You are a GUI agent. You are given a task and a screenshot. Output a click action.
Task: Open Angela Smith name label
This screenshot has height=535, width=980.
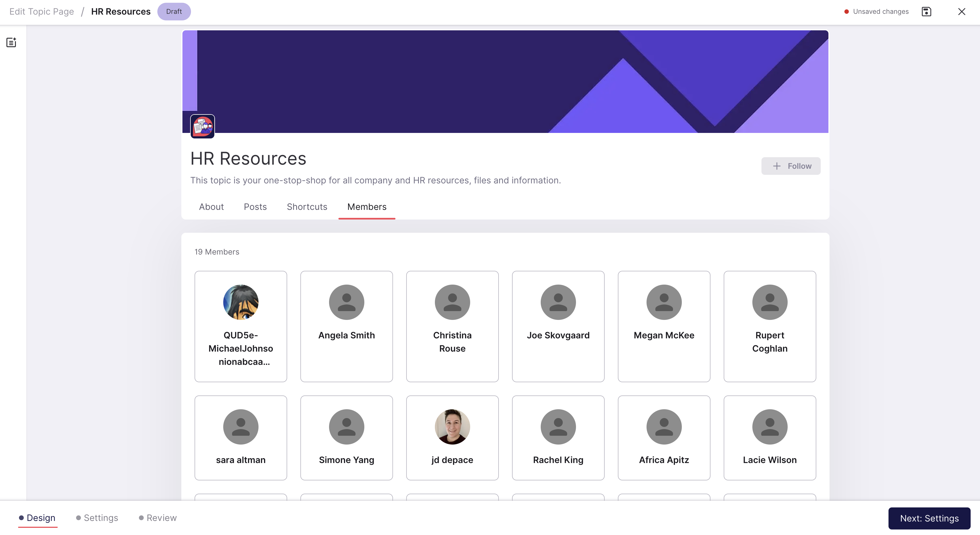click(x=347, y=335)
